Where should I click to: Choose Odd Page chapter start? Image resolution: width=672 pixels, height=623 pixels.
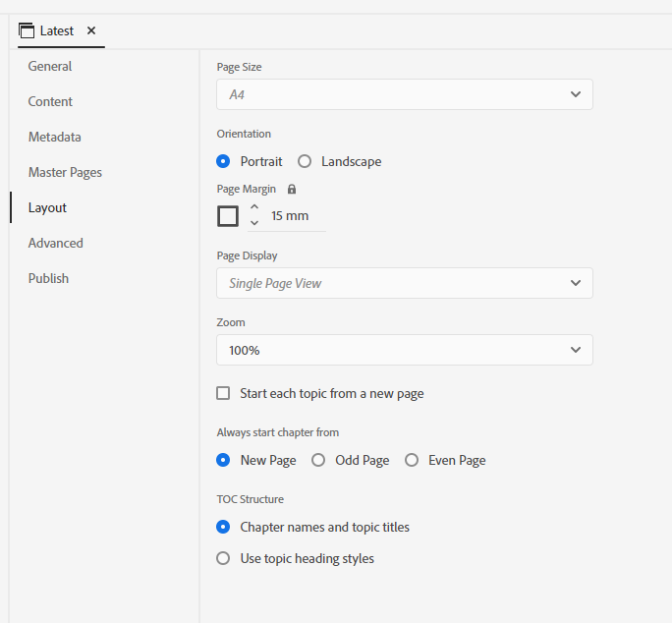tap(318, 460)
